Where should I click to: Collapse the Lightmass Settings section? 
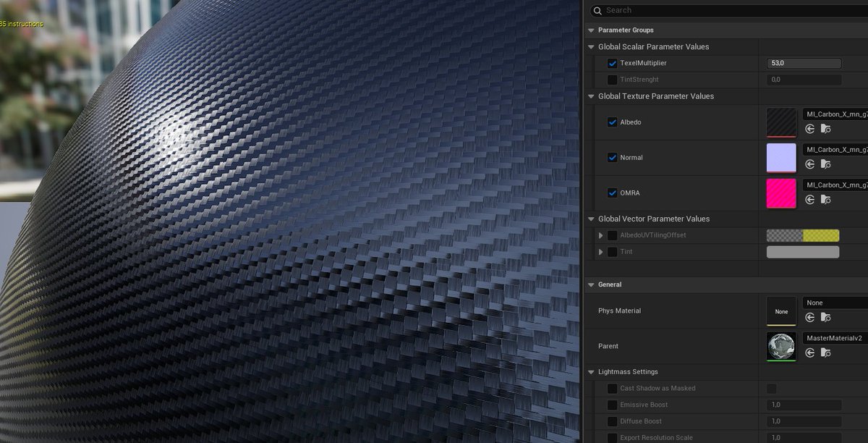click(591, 372)
